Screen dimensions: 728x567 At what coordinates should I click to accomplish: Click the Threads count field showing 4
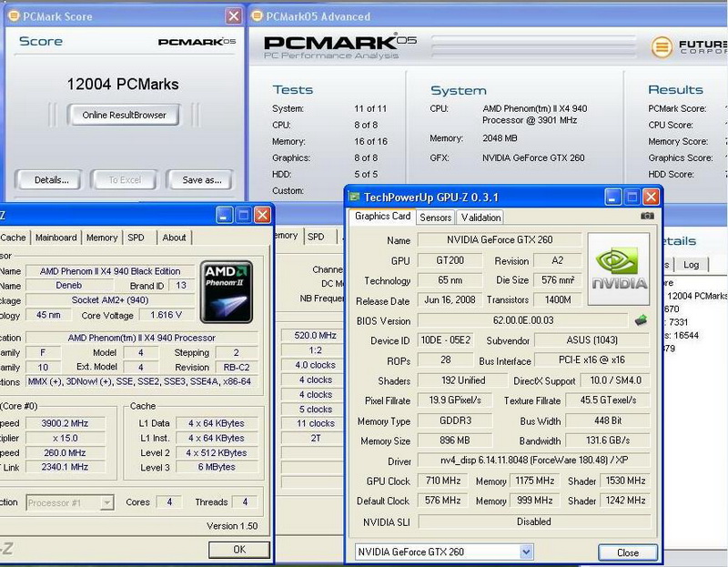245,502
